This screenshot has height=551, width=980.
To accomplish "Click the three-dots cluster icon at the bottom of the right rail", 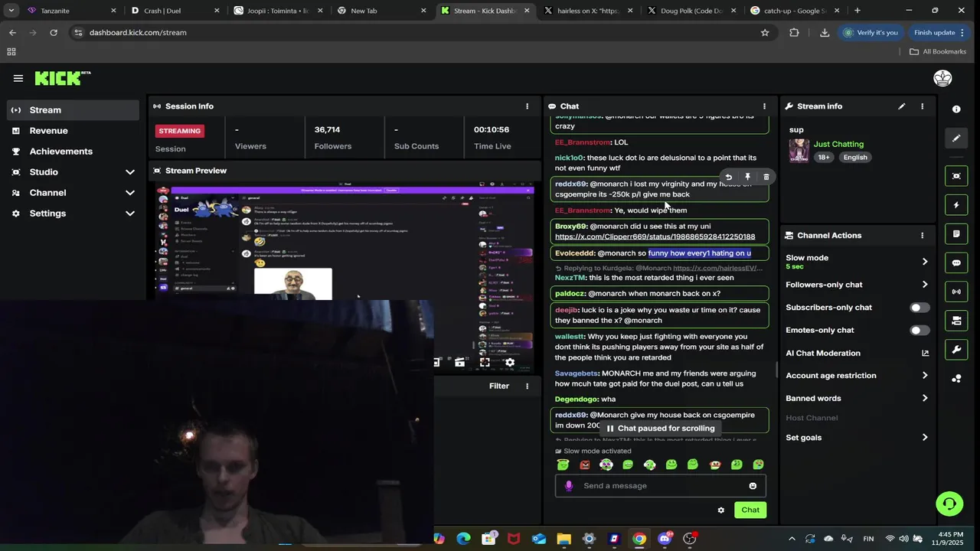I will [956, 379].
